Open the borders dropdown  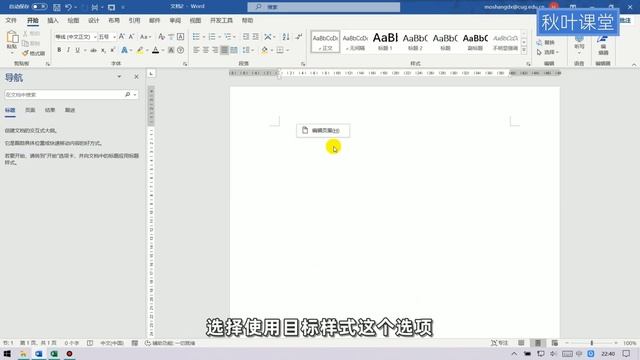[288, 50]
